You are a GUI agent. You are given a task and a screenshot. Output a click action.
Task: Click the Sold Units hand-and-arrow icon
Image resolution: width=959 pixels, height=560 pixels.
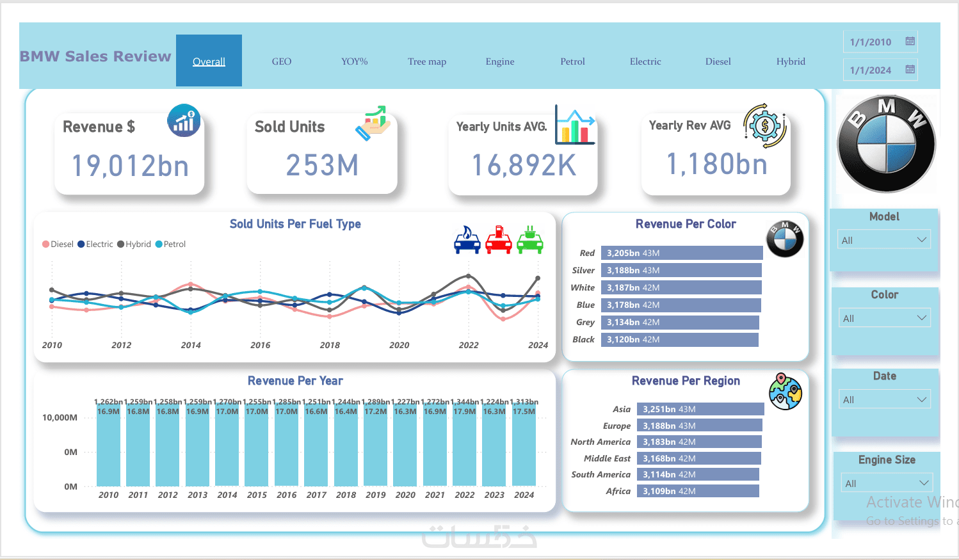[x=373, y=123]
